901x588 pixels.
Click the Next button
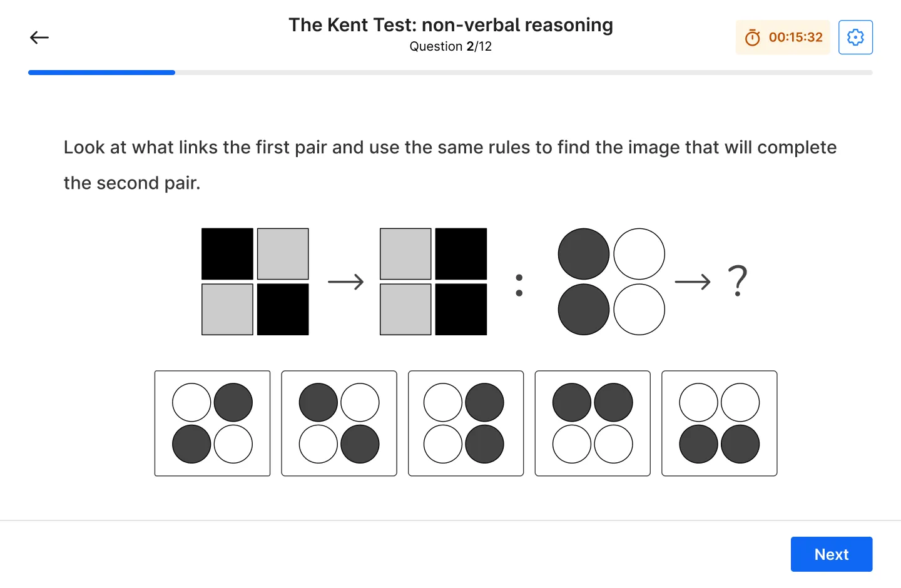(832, 554)
